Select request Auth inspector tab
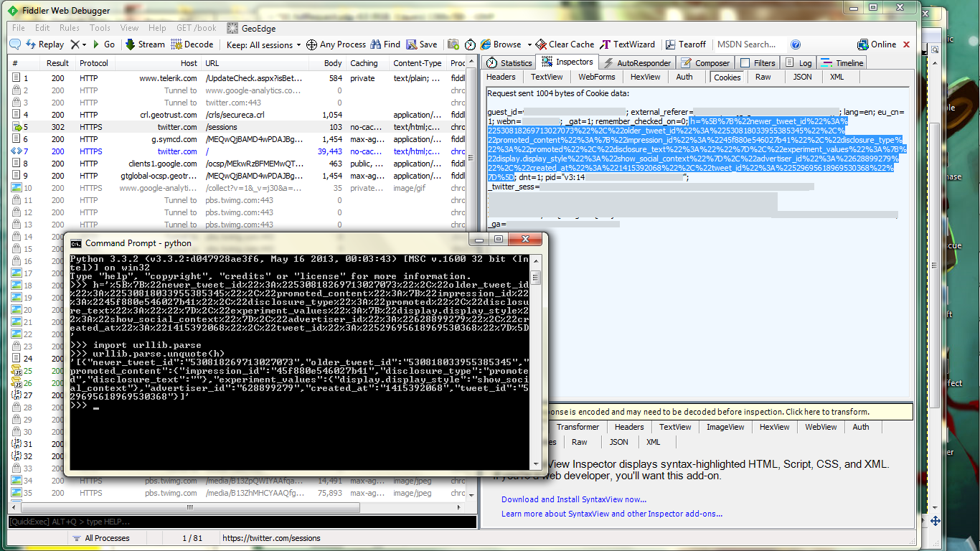980x551 pixels. [684, 77]
